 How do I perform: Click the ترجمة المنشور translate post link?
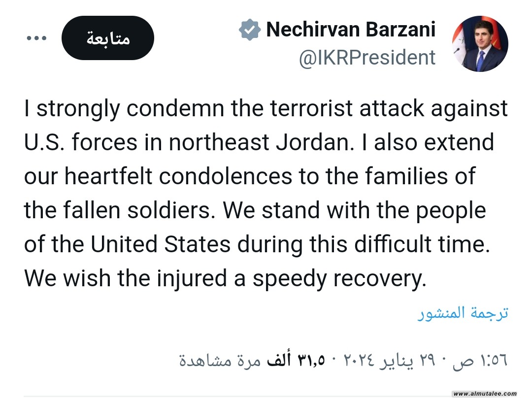coord(463,314)
